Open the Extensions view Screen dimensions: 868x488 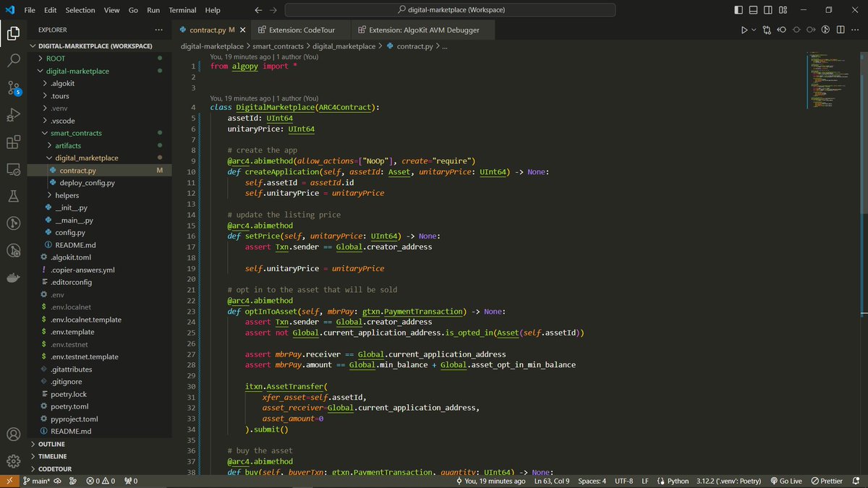click(13, 142)
